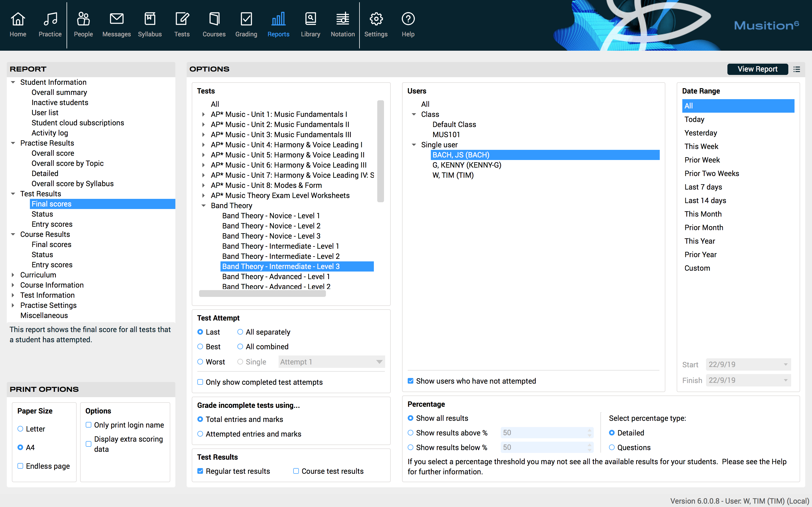812x507 pixels.
Task: Go to the People icon in toolbar
Action: (x=83, y=19)
